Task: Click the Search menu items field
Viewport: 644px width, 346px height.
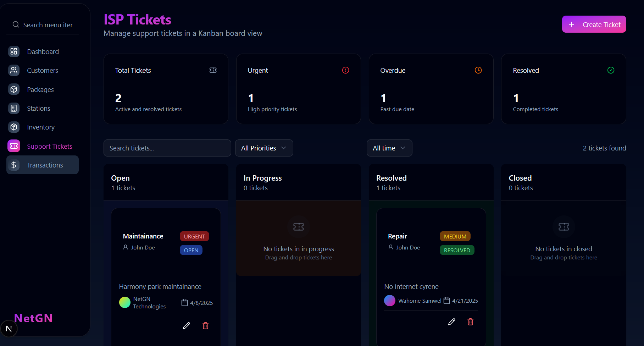Action: [x=48, y=25]
